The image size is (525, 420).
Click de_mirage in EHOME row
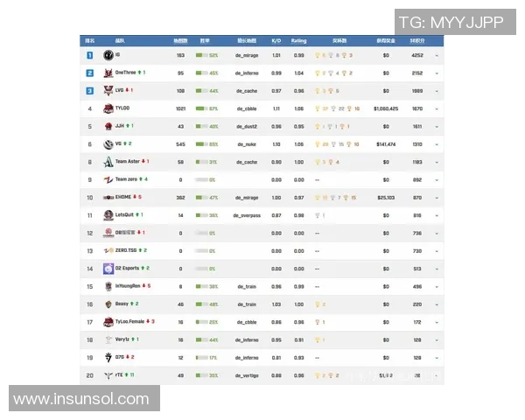point(247,198)
